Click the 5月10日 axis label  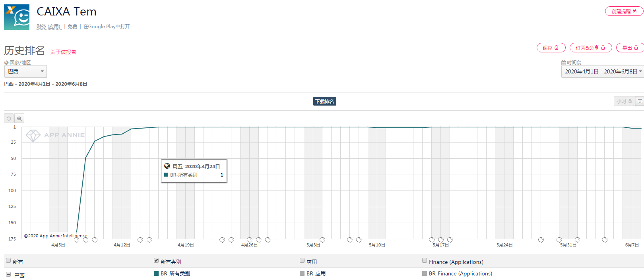click(377, 245)
